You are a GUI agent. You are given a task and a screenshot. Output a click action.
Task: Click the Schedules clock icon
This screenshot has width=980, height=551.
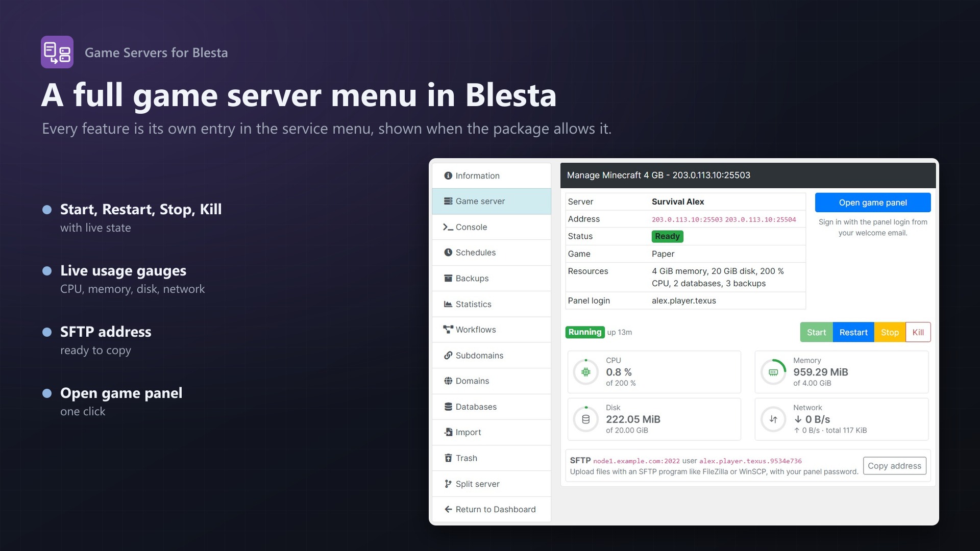[448, 253]
